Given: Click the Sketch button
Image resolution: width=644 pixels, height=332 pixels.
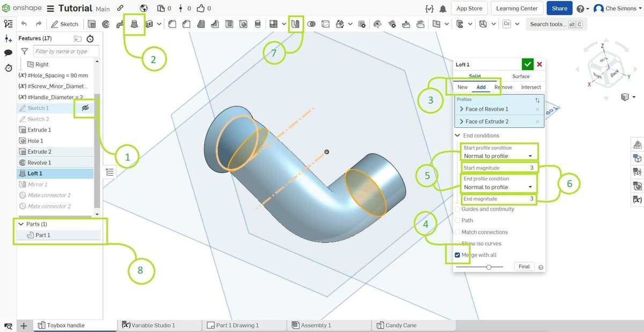Looking at the screenshot, I should tap(64, 24).
